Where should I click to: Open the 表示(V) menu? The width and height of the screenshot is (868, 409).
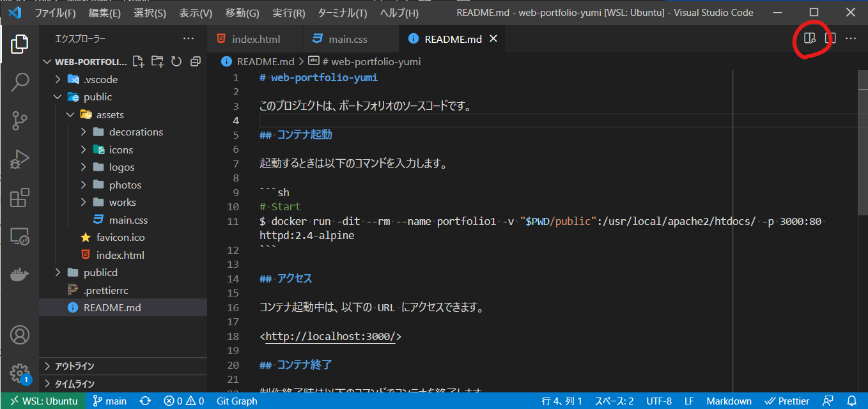tap(196, 13)
